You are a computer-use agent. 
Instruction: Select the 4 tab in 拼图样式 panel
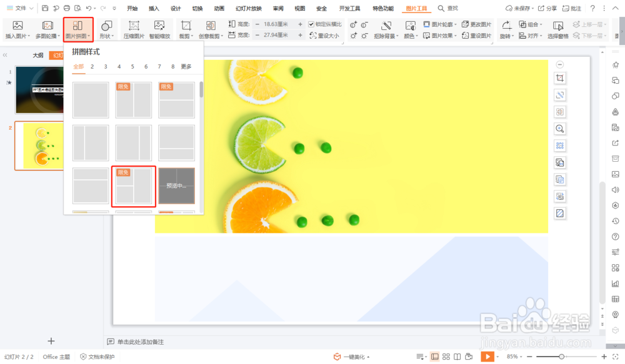[119, 66]
